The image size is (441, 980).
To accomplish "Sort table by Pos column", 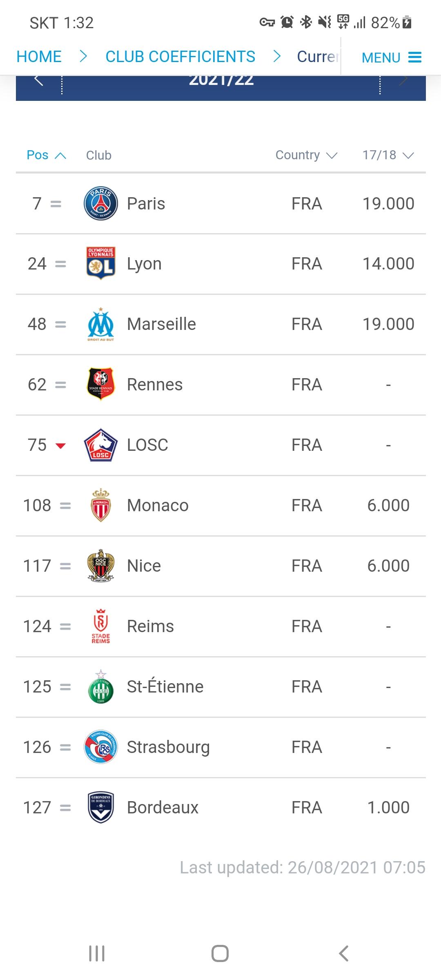I will (x=46, y=155).
